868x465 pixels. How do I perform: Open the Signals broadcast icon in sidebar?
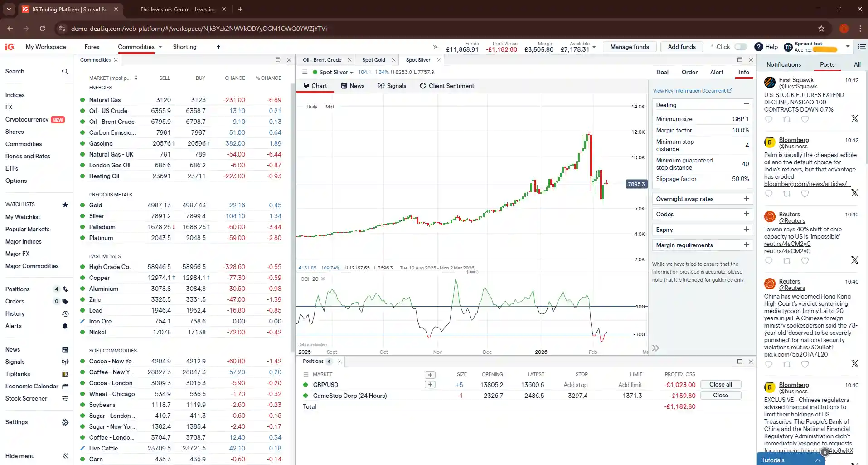coord(65,362)
